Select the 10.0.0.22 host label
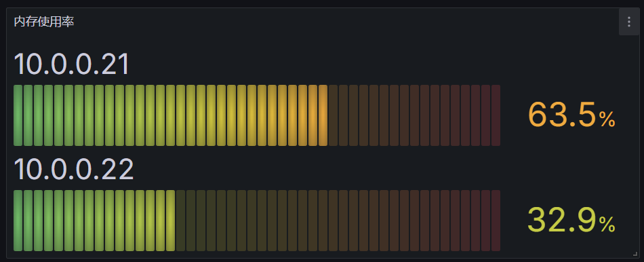The image size is (644, 262). 73,170
